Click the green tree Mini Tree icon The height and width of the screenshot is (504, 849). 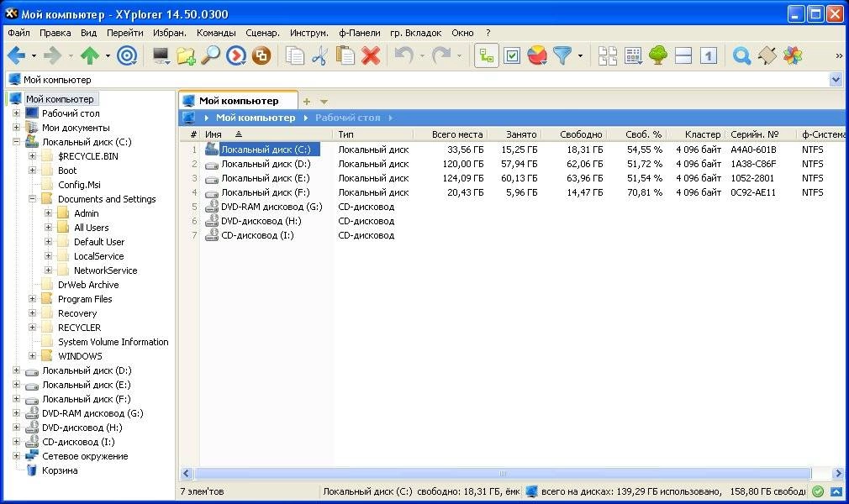point(658,55)
